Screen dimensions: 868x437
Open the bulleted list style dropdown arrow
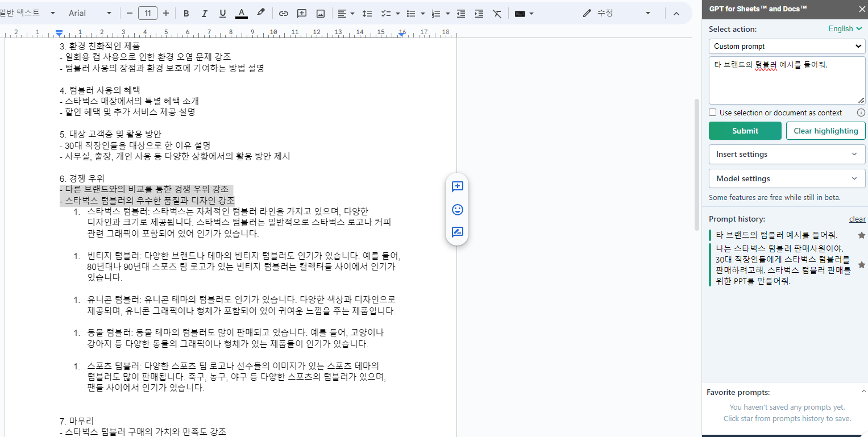[x=423, y=13]
